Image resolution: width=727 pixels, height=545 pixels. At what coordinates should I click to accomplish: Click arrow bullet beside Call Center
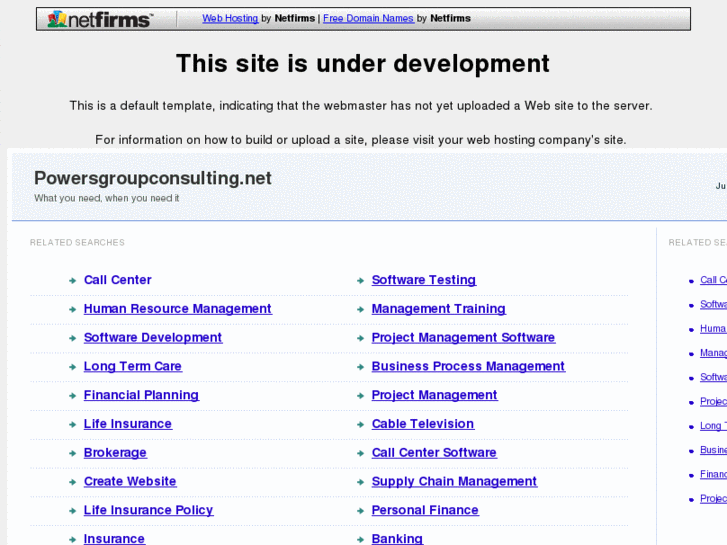(72, 281)
